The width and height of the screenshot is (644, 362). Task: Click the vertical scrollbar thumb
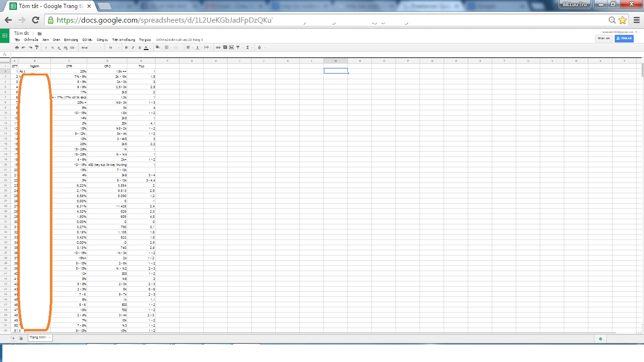tap(642, 69)
